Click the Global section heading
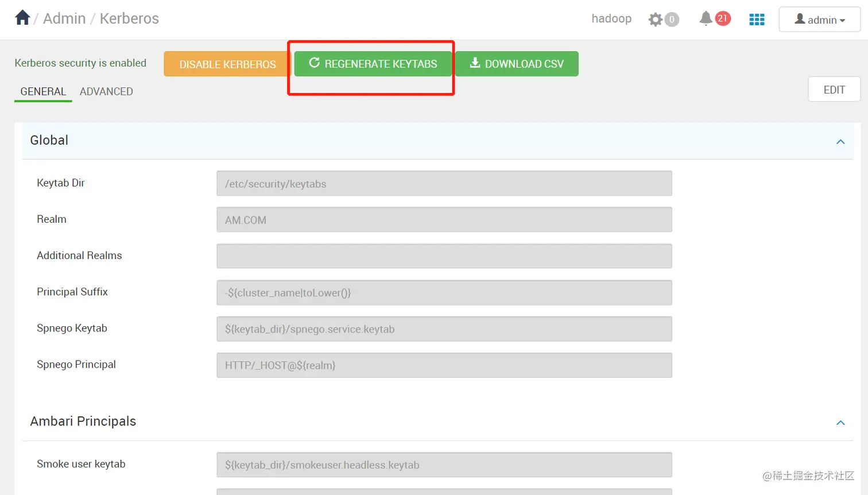The image size is (868, 495). (x=49, y=140)
